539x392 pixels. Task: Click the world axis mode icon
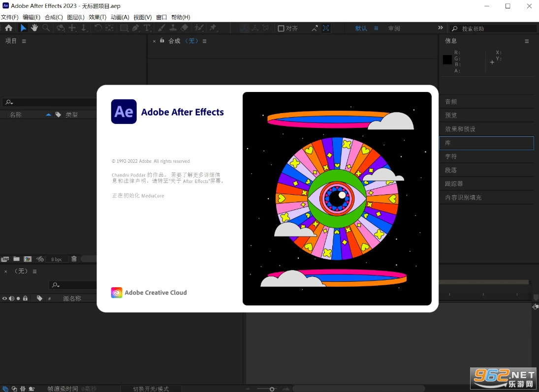click(255, 28)
